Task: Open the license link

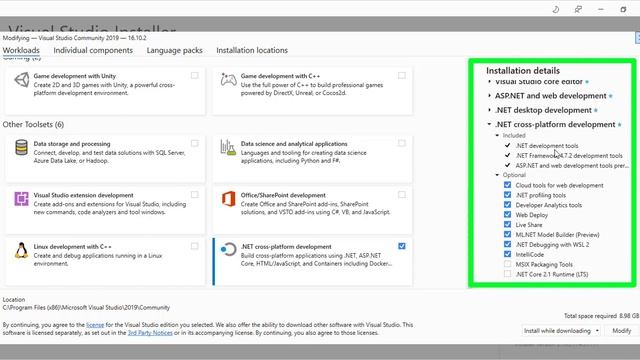Action: tap(95, 325)
